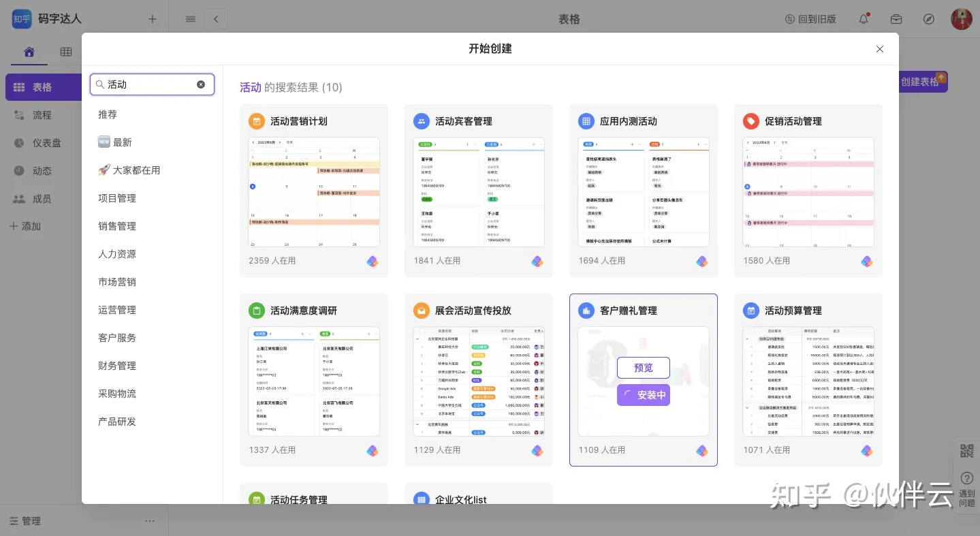The width and height of the screenshot is (980, 536).
Task: Click the plus icon beside 码字达人
Action: (x=153, y=19)
